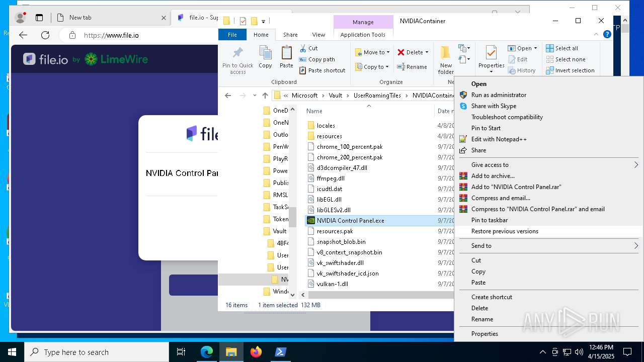Click the Edge browser refresh button

(x=45, y=35)
